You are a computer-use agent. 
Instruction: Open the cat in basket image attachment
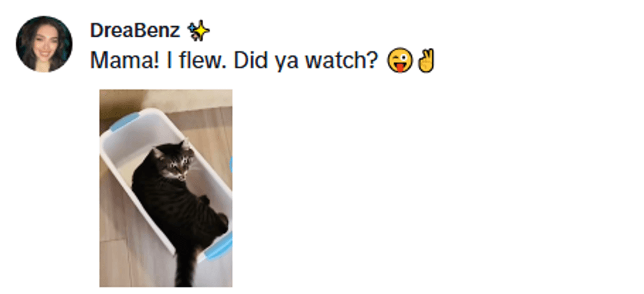pos(166,188)
